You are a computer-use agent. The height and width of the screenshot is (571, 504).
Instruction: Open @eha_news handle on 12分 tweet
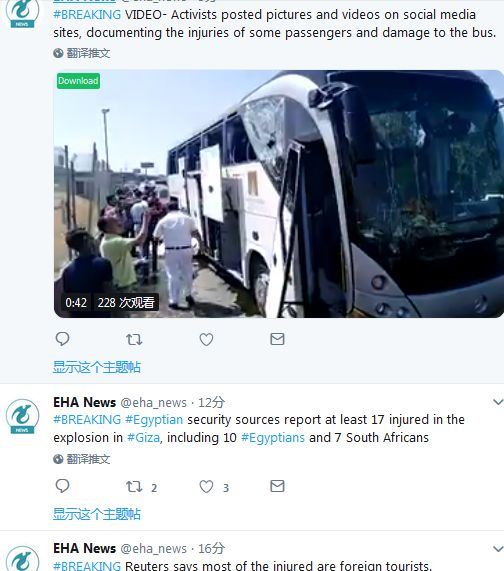tap(153, 403)
